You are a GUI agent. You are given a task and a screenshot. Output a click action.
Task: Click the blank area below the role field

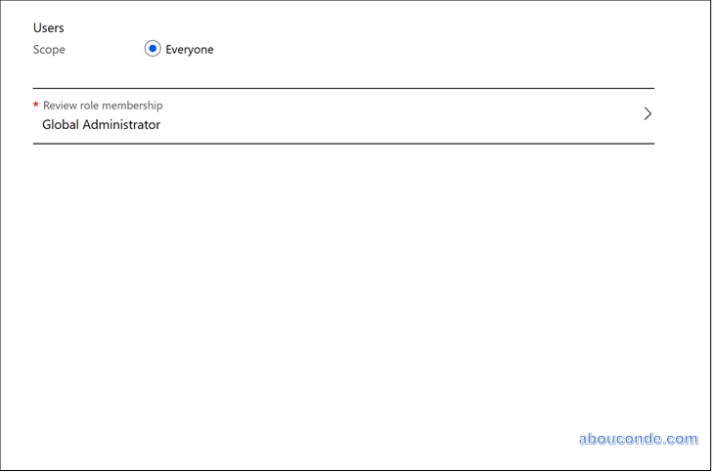click(x=343, y=280)
